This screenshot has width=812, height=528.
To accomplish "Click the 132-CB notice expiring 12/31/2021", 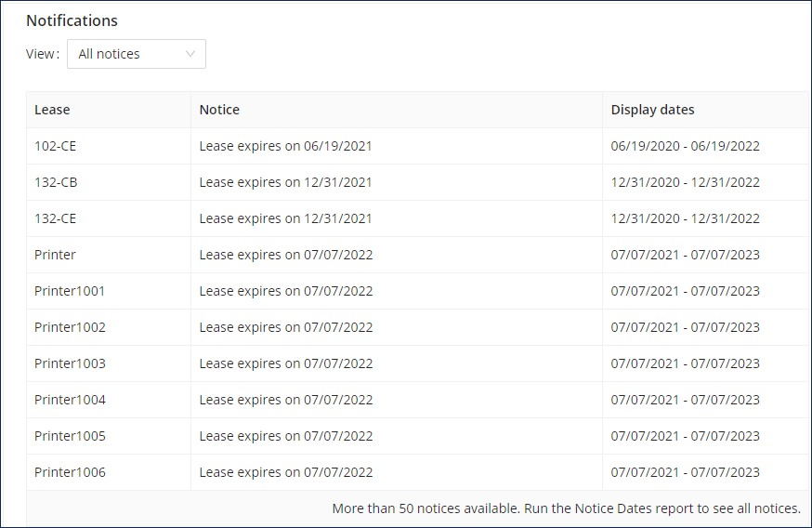I will (286, 182).
